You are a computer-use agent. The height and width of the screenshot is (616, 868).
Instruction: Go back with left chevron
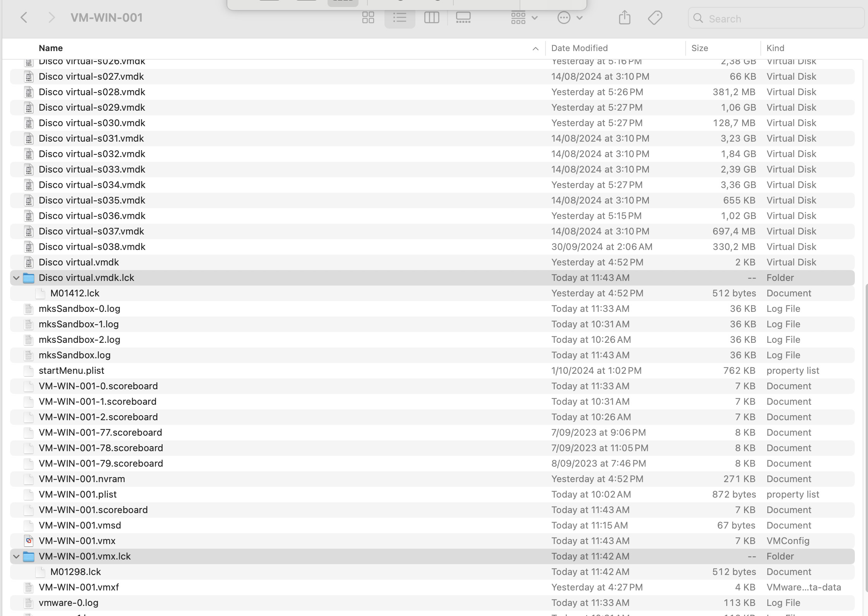point(24,18)
